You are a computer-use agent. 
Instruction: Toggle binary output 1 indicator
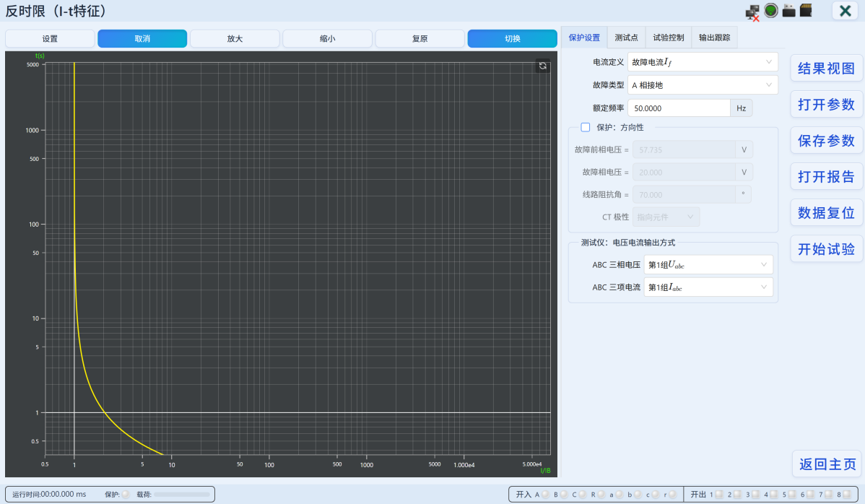719,495
